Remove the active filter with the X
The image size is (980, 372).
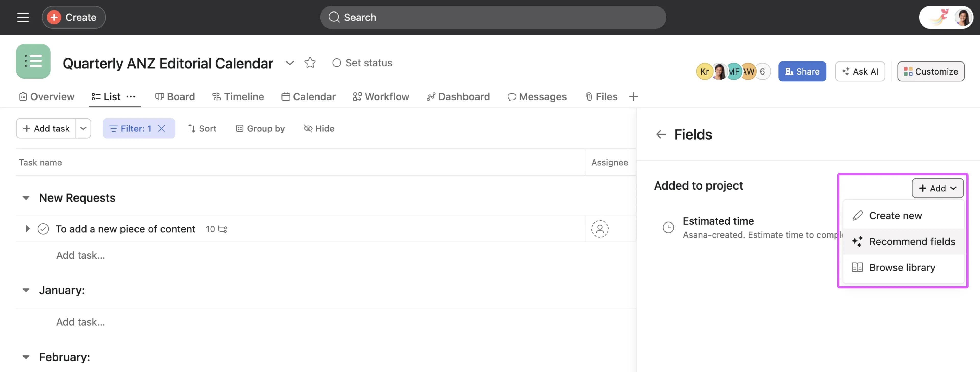[x=161, y=128]
